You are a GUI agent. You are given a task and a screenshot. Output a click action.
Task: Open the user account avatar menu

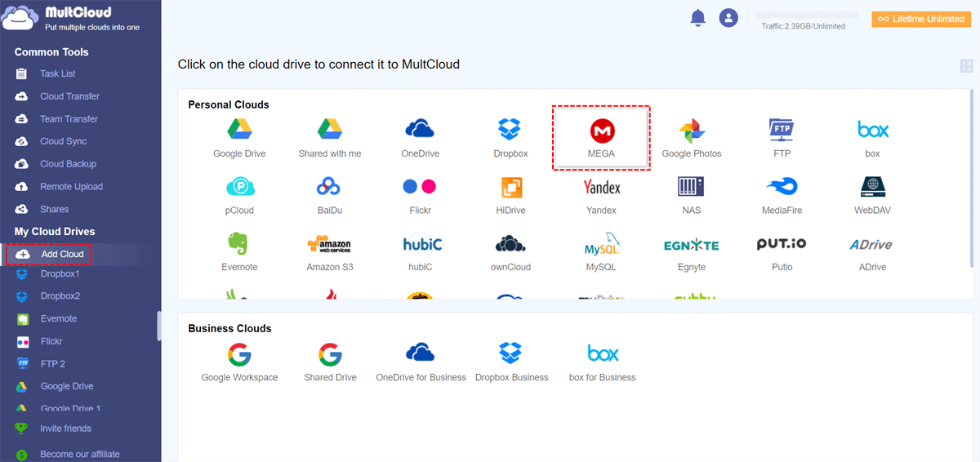click(728, 17)
